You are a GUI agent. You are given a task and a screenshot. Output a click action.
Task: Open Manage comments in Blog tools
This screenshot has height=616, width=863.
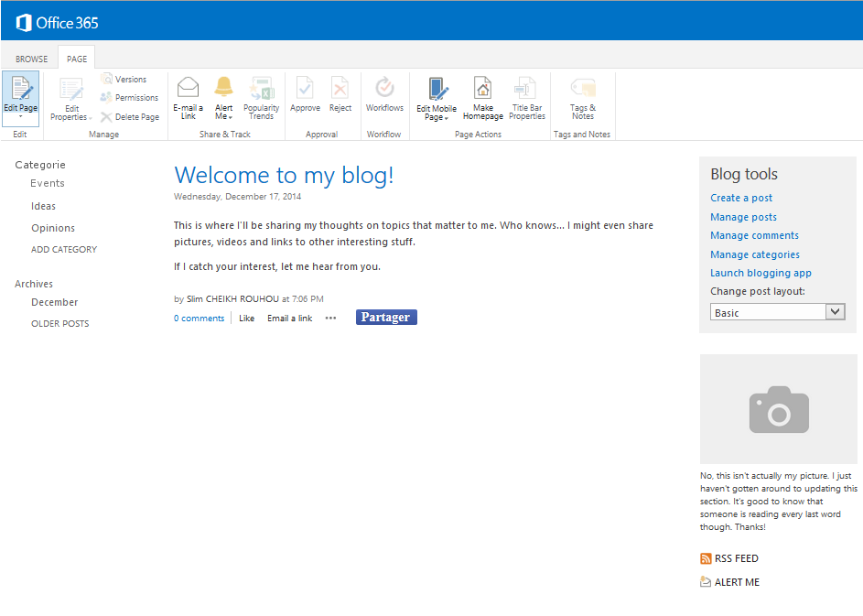click(x=754, y=235)
